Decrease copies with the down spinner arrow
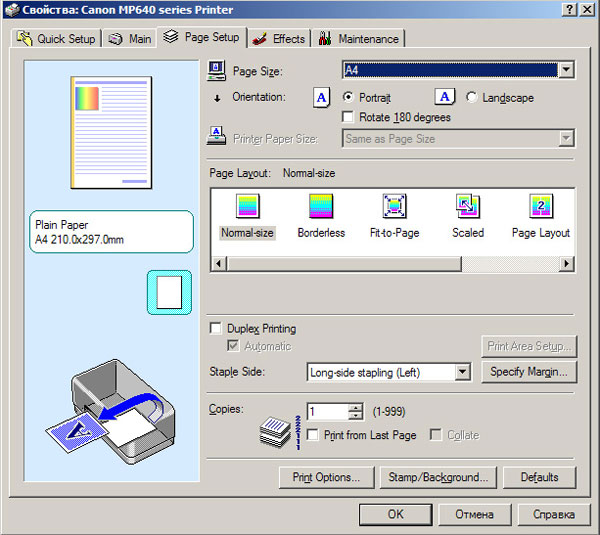This screenshot has width=600, height=535. (356, 416)
